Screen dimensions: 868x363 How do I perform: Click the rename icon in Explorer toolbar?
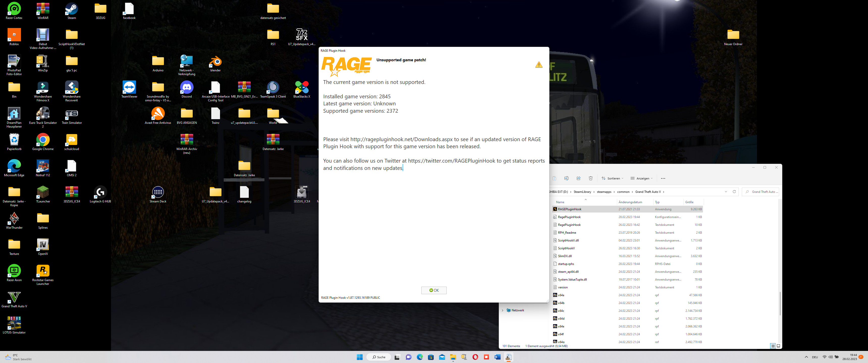[x=566, y=178]
